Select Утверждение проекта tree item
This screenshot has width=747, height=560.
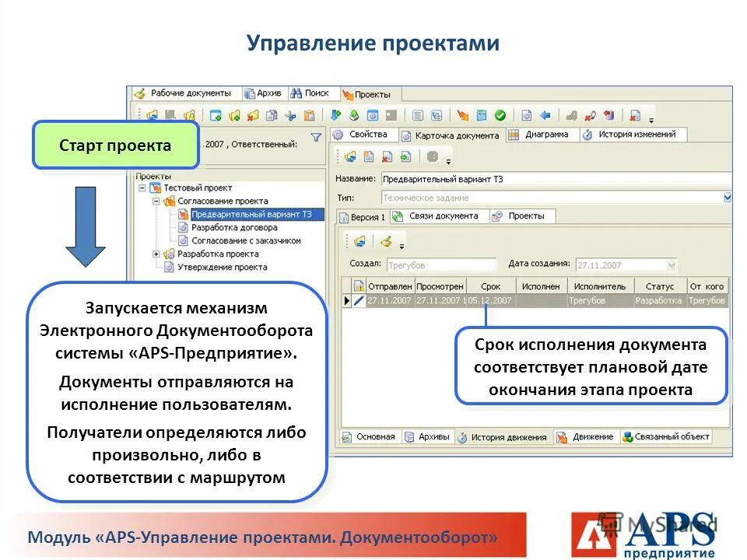(x=222, y=267)
